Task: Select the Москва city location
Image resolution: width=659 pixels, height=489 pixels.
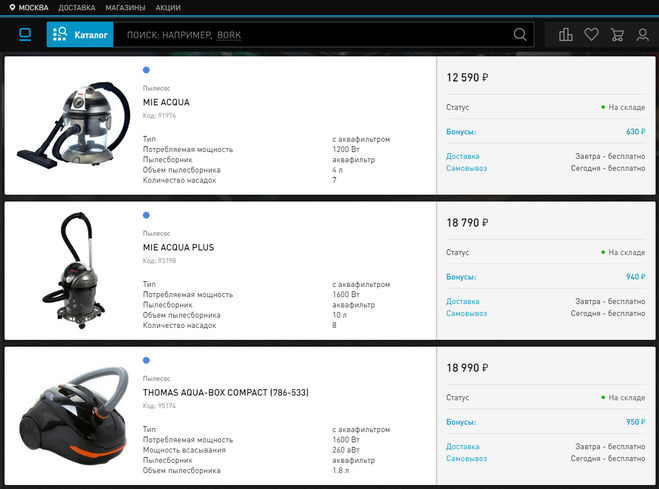Action: [x=29, y=8]
